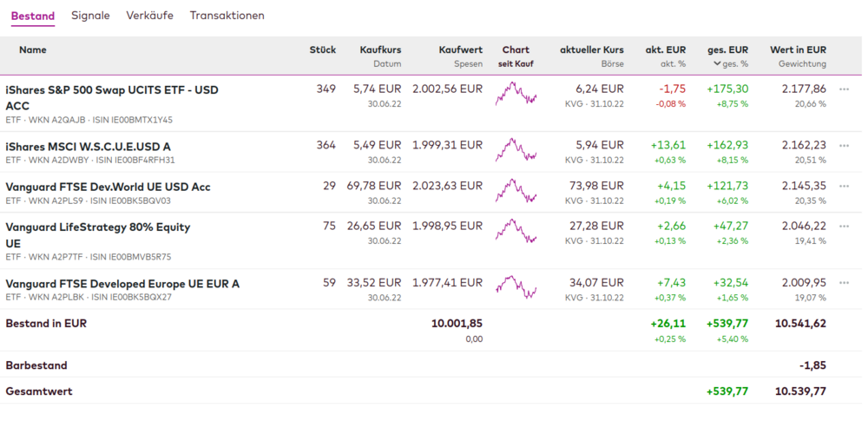868x421 pixels.
Task: Click the chart sparkline for iShares S&P 500
Action: pos(516,94)
